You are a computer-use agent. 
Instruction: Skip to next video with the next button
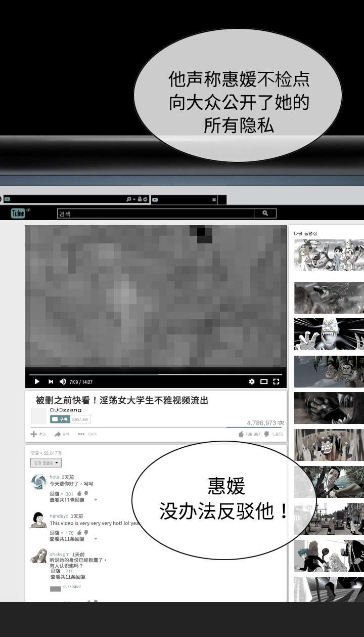[51, 381]
